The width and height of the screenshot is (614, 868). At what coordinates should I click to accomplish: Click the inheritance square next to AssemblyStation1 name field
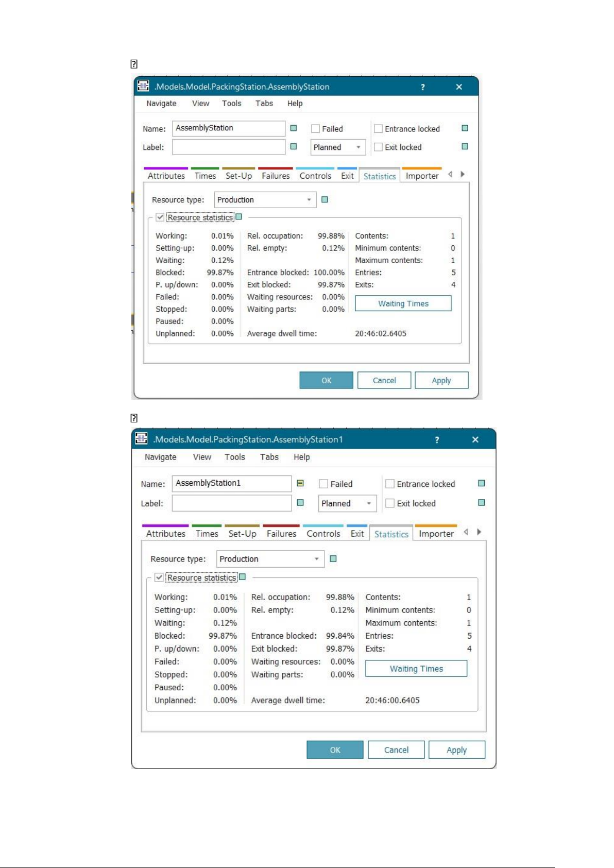point(300,483)
